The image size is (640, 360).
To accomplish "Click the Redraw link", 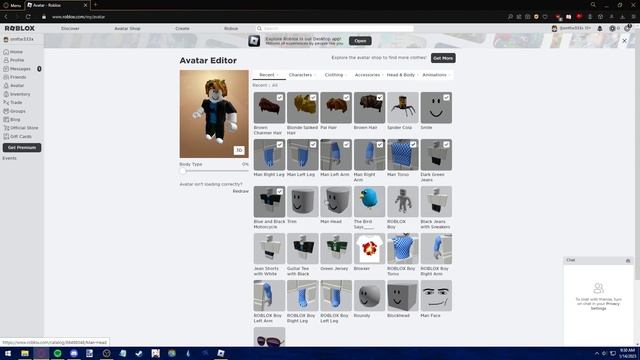I will (240, 191).
